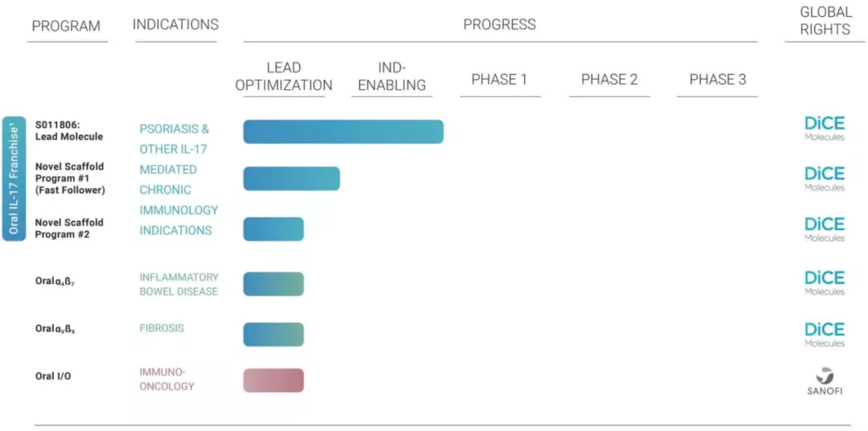
Task: Click the PROGRAM column header
Action: pos(67,26)
